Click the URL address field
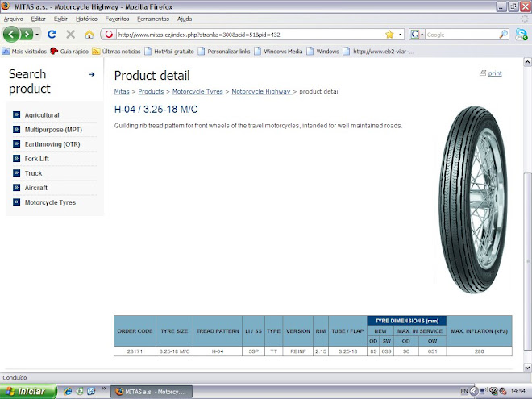The width and height of the screenshot is (532, 399). point(251,35)
